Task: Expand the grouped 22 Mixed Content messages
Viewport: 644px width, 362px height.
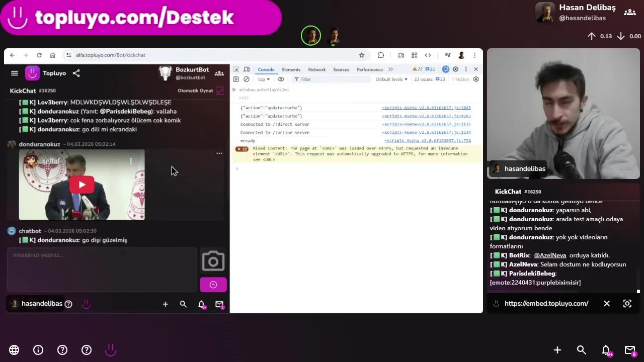Action: click(242, 149)
